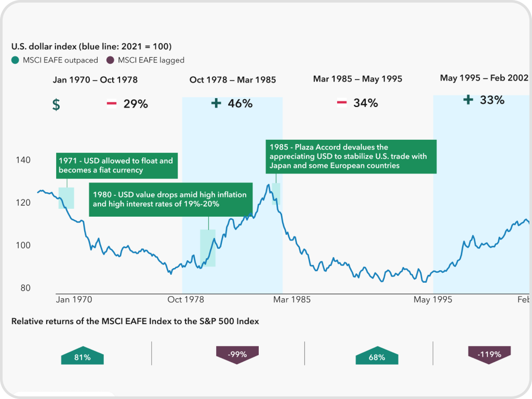Click the 1985 Plaza Accord annotation box
The height and width of the screenshot is (399, 532).
[351, 156]
